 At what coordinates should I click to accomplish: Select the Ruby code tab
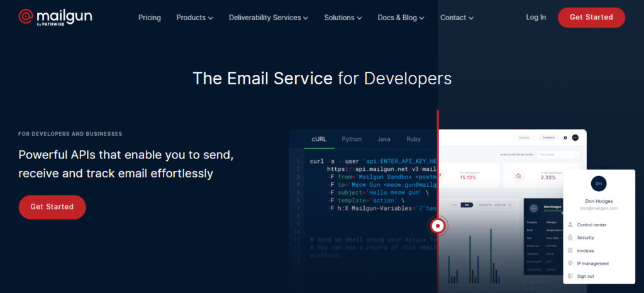pos(414,139)
